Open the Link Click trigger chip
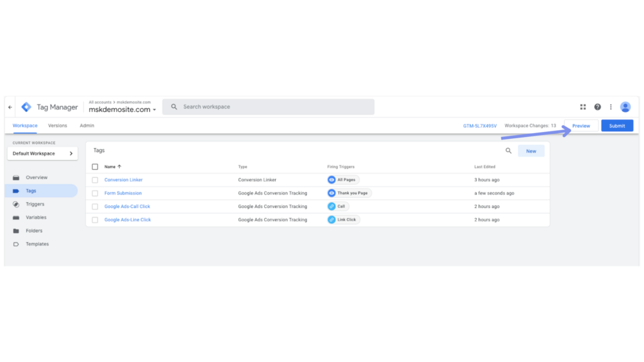This screenshot has width=644, height=362. (344, 219)
